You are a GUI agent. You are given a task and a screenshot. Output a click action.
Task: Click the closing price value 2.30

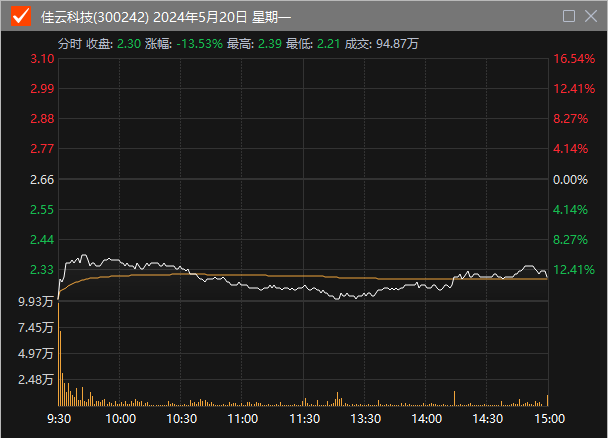[129, 44]
